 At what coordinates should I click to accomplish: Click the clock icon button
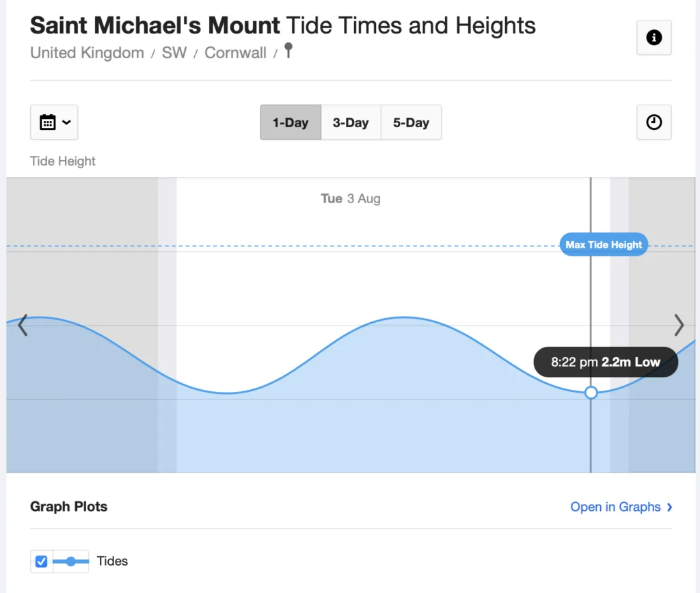pos(654,122)
